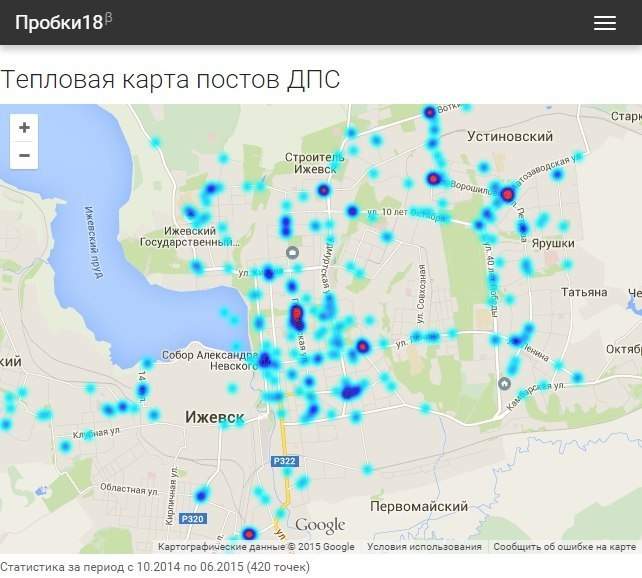The image size is (642, 578).
Task: Click the Первомайский district label
Action: pos(419,506)
